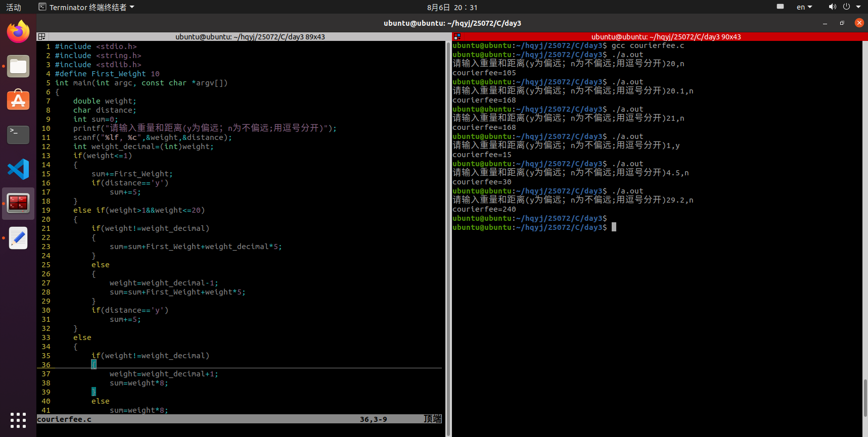Click 'else if(weight>1&&weight<=20)' line
This screenshot has width=868, height=437.
[x=139, y=210]
